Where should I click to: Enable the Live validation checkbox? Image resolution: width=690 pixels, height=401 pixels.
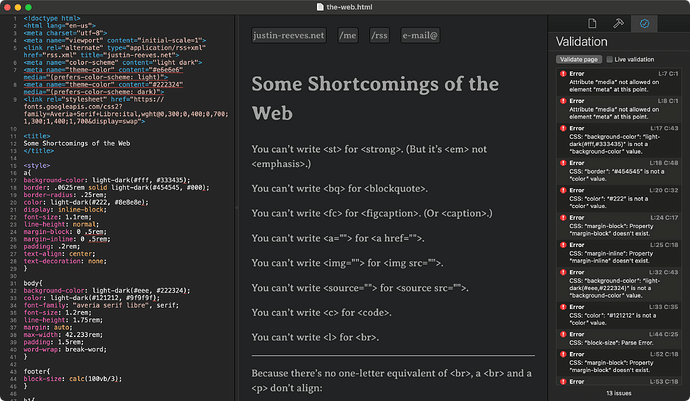pos(610,60)
